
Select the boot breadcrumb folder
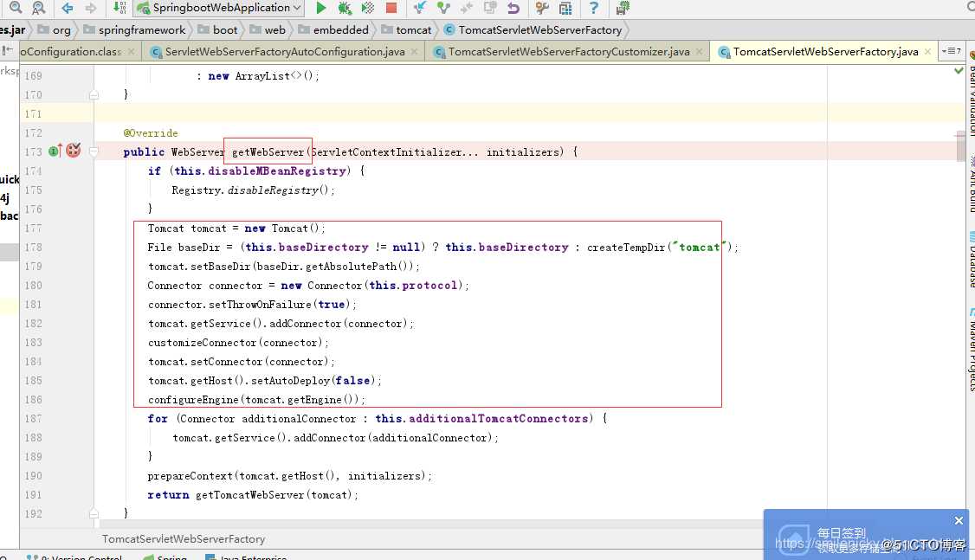click(x=217, y=29)
